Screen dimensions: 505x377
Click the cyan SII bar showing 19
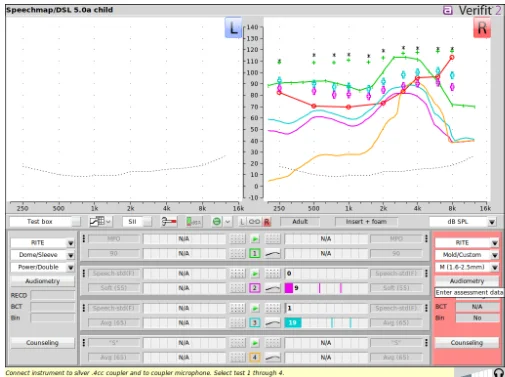pyautogui.click(x=293, y=323)
